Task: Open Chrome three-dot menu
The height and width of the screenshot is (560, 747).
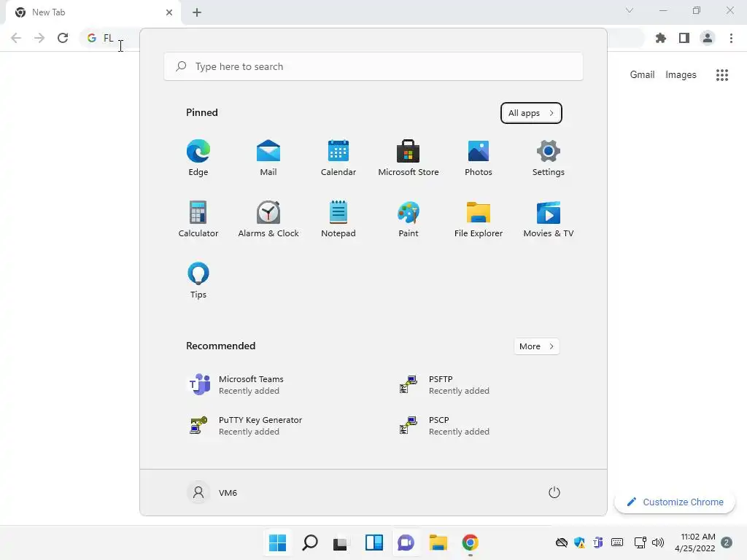Action: [x=731, y=38]
